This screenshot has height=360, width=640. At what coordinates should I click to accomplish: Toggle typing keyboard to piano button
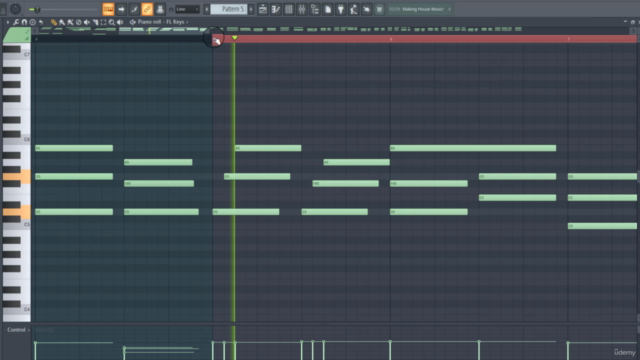[108, 9]
